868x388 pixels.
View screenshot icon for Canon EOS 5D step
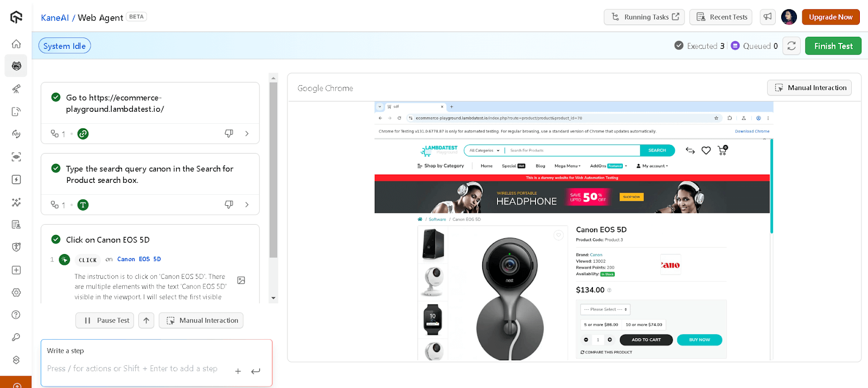pyautogui.click(x=241, y=281)
